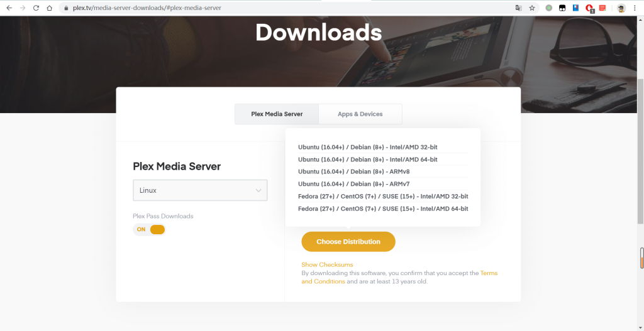Click the Plex Pass Downloads label
644x331 pixels.
(x=163, y=215)
